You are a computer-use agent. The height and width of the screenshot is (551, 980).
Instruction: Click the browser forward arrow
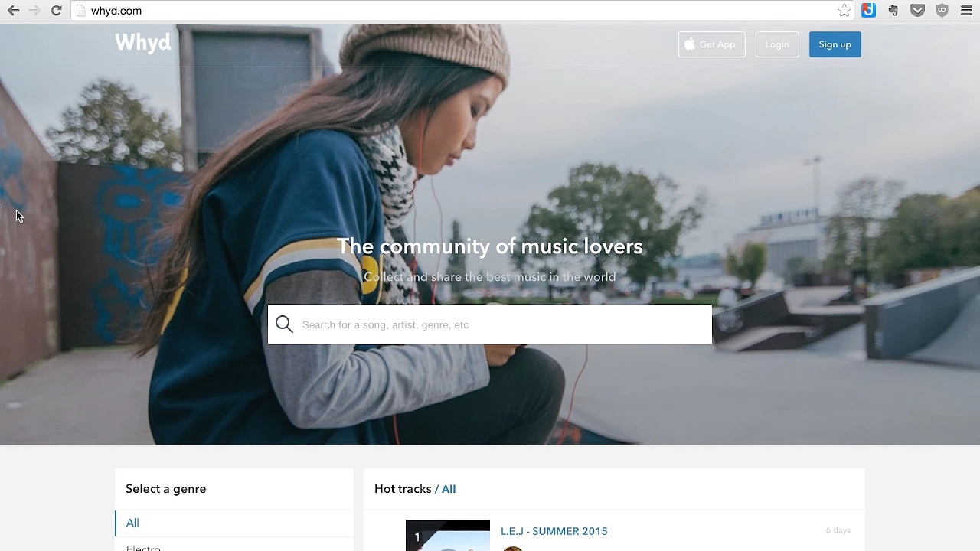tap(34, 11)
